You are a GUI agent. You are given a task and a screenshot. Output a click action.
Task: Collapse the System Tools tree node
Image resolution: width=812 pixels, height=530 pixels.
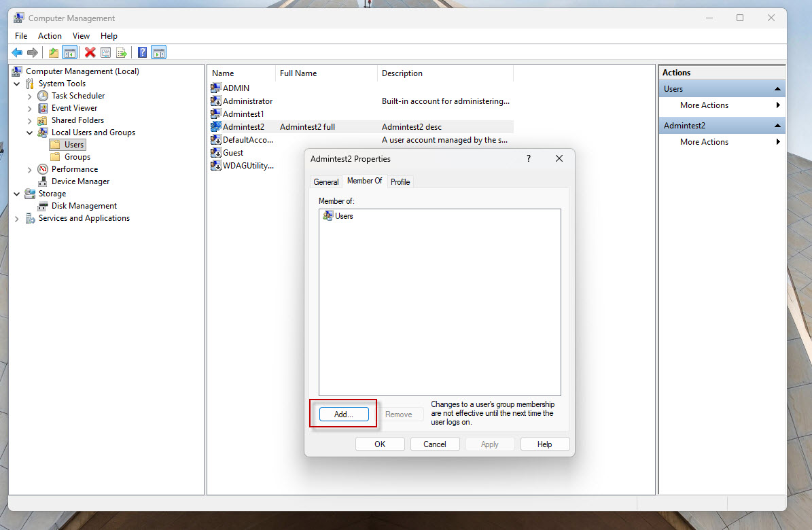pos(17,84)
